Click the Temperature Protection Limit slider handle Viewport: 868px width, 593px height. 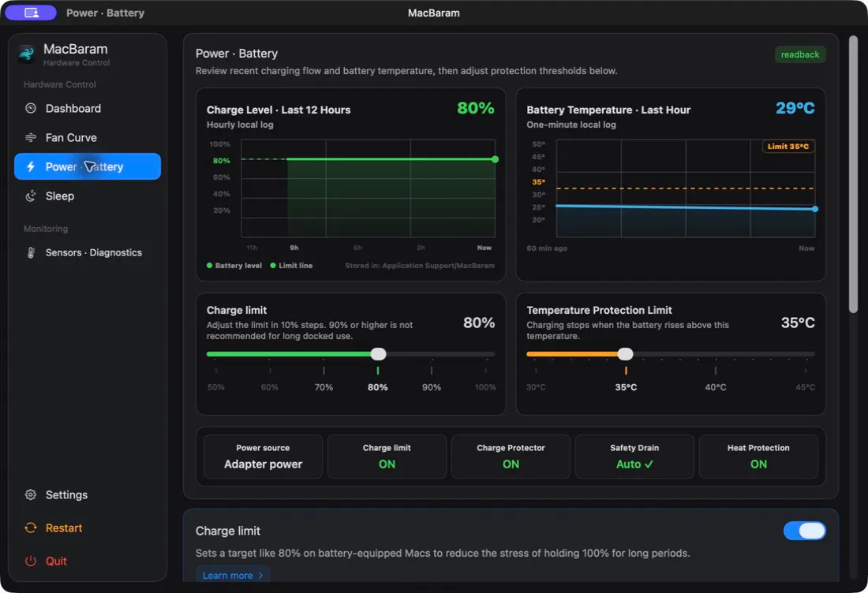coord(625,354)
